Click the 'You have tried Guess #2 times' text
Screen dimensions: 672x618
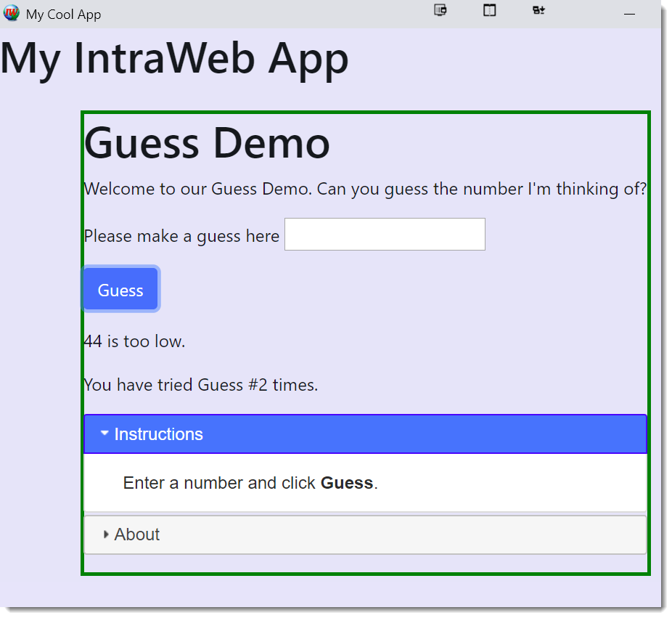[201, 385]
